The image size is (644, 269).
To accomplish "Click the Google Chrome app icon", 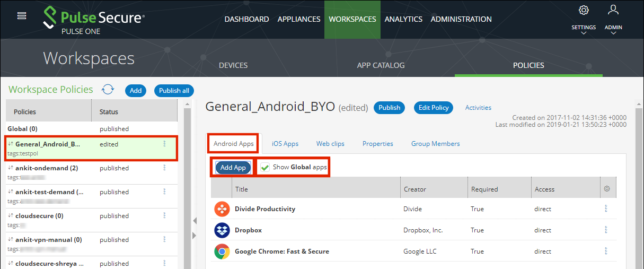I will click(222, 251).
